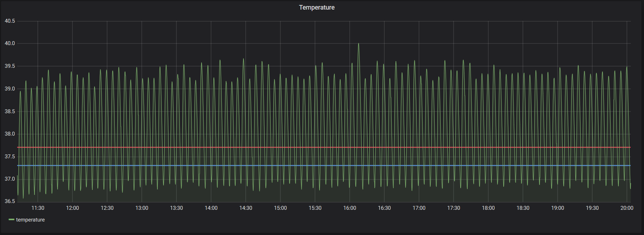Toggle the temperature series in the legend
Screen dimensions: 644x235
30,220
